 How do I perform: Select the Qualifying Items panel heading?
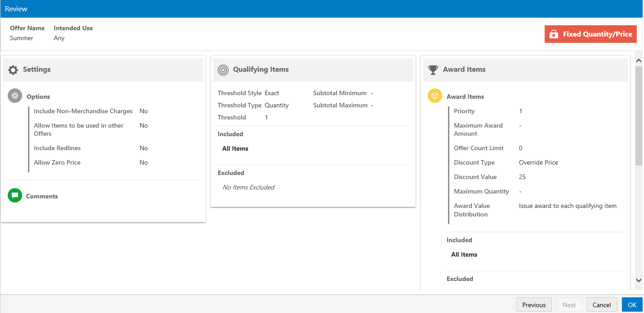coord(261,69)
